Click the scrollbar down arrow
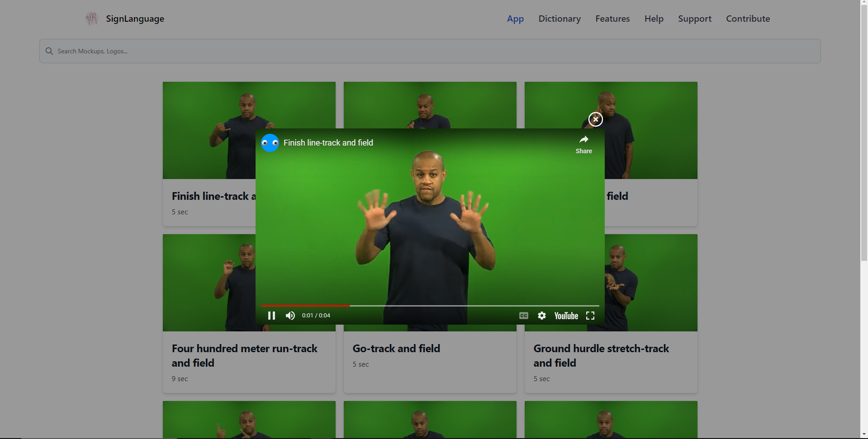868x439 pixels. pyautogui.click(x=864, y=435)
